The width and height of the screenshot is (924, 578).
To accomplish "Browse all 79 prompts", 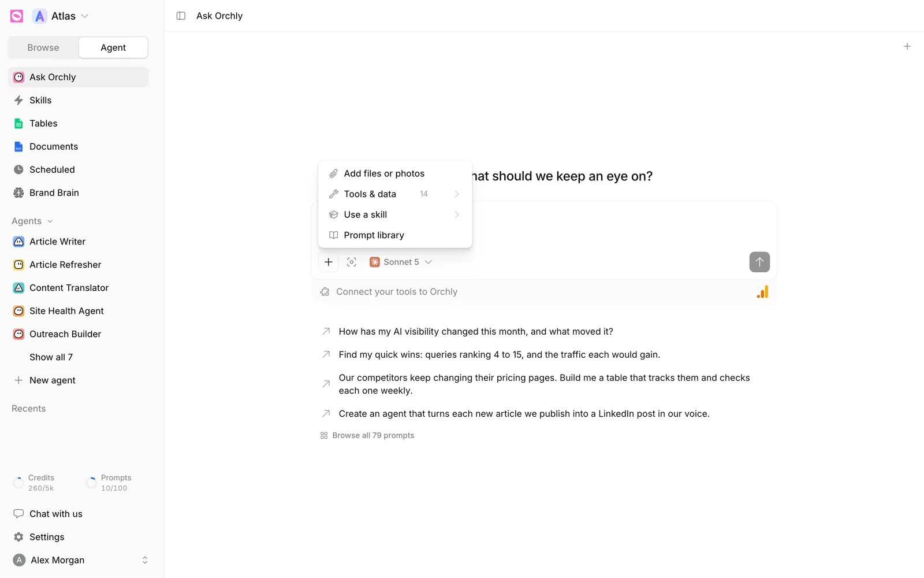I will tap(367, 436).
